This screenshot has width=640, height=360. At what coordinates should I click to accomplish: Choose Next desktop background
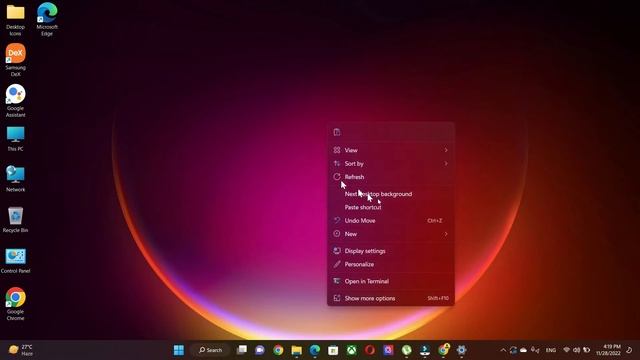391,194
